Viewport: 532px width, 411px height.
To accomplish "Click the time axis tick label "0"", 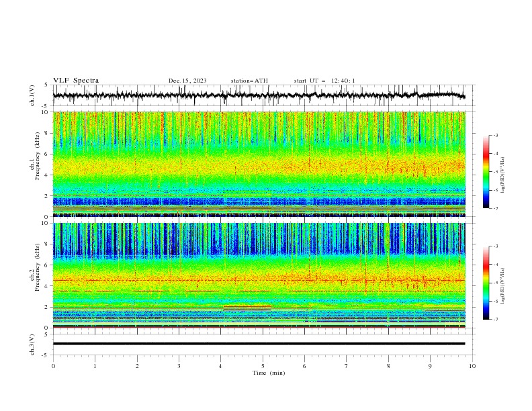I will 53,366.
